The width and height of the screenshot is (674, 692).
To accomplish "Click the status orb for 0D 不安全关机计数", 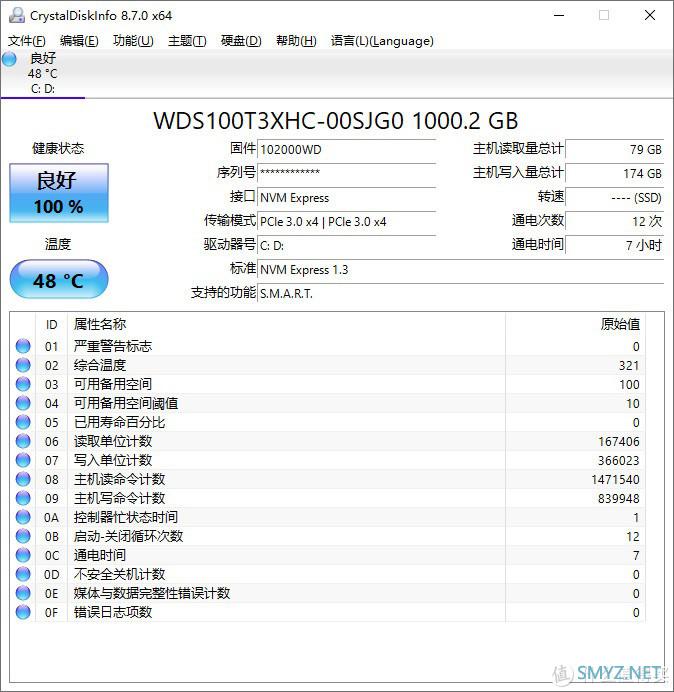I will [x=23, y=574].
